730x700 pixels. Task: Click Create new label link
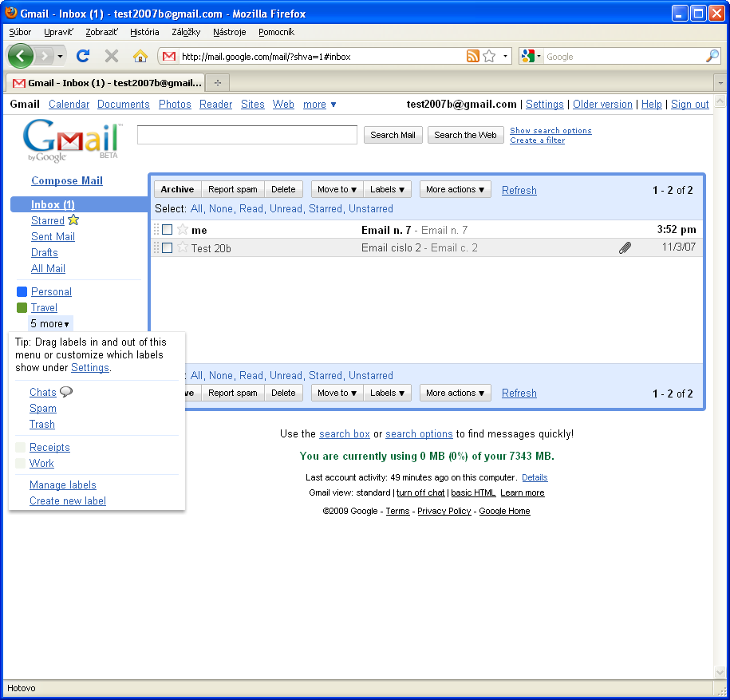pyautogui.click(x=68, y=500)
